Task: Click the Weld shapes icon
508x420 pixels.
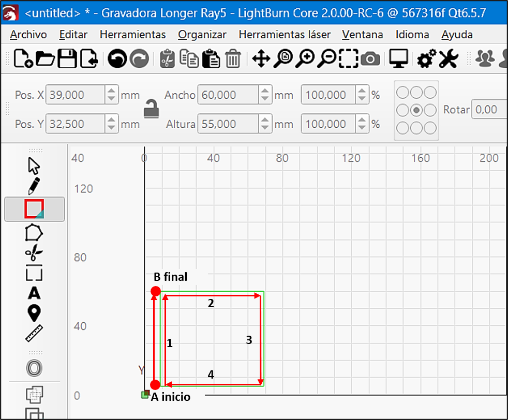Action: point(34,395)
